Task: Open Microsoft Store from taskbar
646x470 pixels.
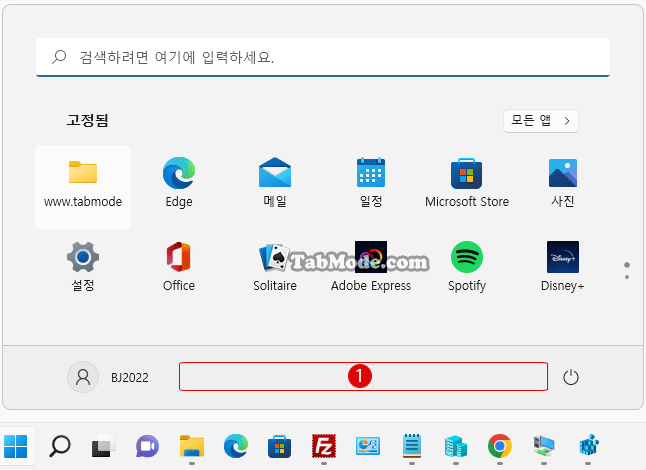Action: pyautogui.click(x=279, y=447)
